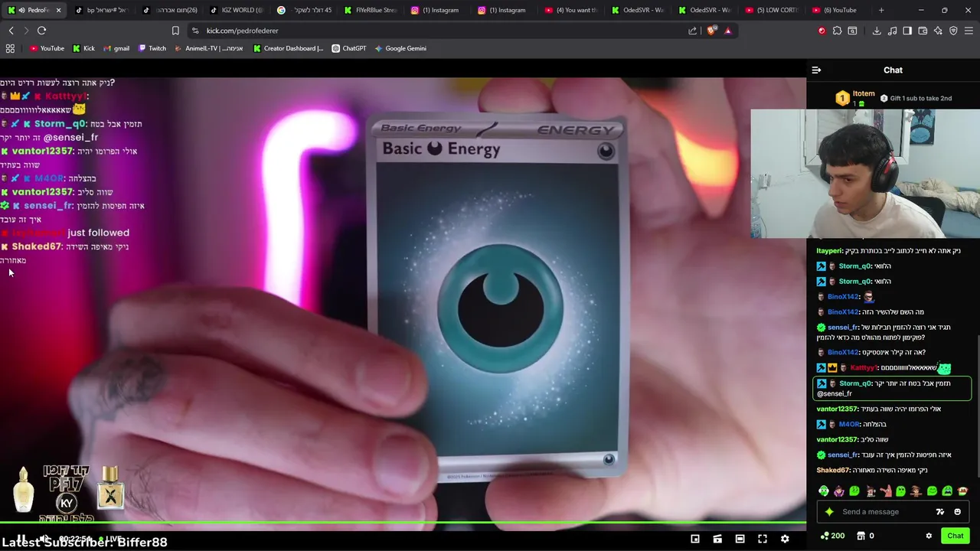Select the Patrick Star emote
980x551 pixels.
[885, 491]
